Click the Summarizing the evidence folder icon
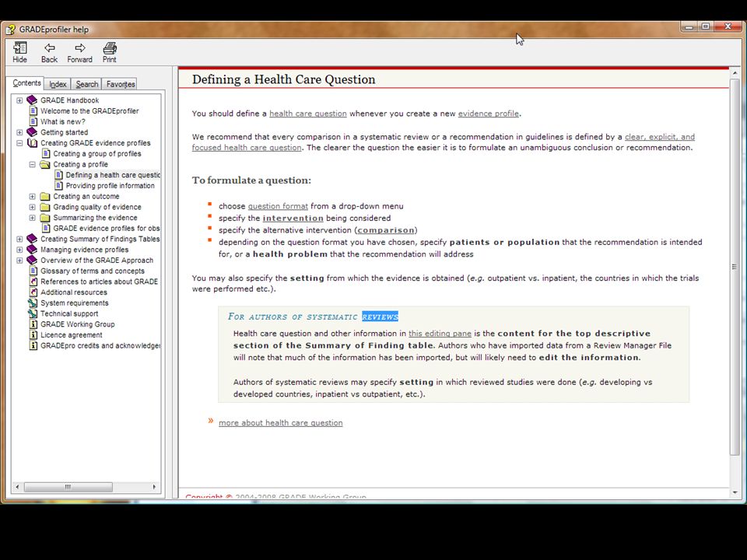The width and height of the screenshot is (747, 560). (45, 218)
